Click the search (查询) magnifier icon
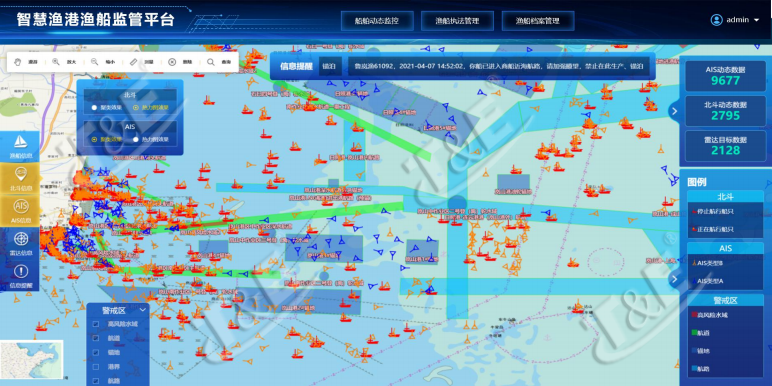Screen dimensions: 772x386 click(211, 62)
